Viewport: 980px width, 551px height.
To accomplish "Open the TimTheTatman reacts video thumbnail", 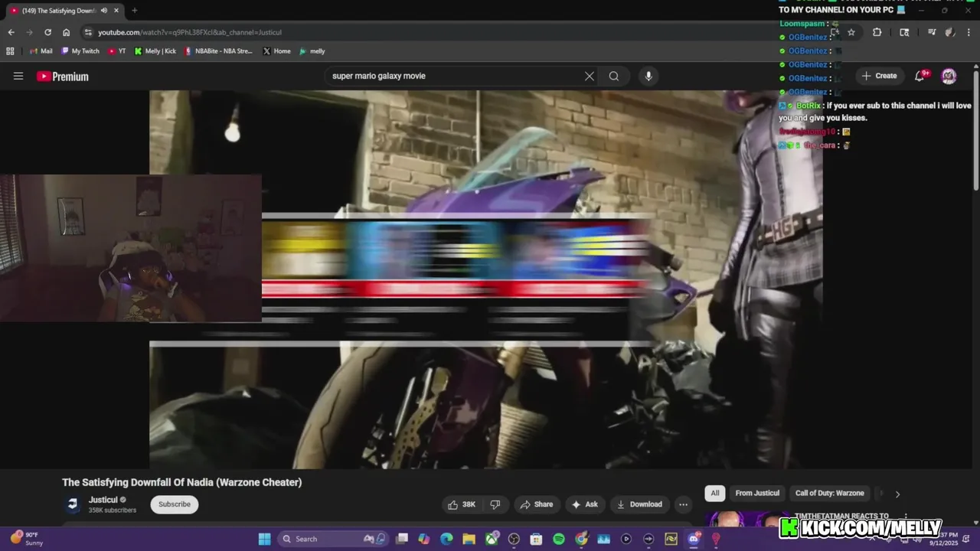I will click(746, 520).
